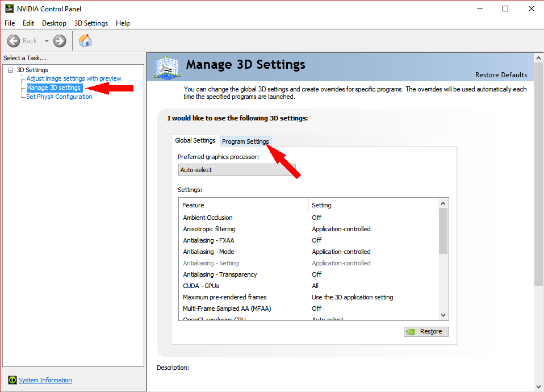Click the main page scrollbar thumb
The image size is (544, 392).
pyautogui.click(x=538, y=174)
